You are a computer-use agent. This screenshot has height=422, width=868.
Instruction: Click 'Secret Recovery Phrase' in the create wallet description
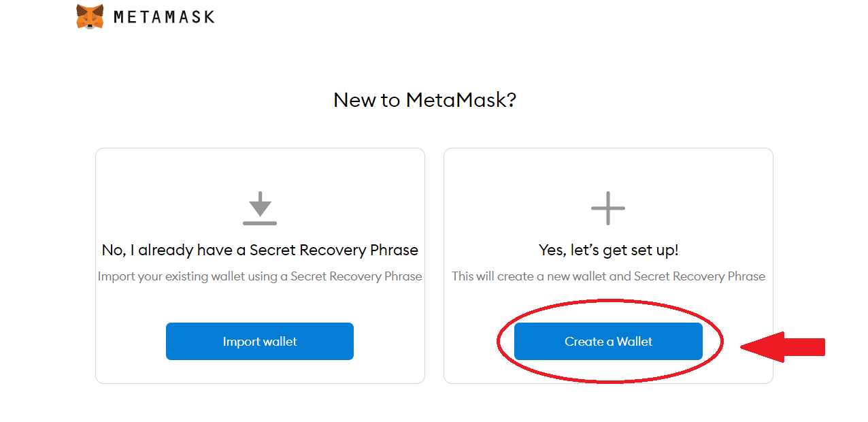(x=699, y=276)
